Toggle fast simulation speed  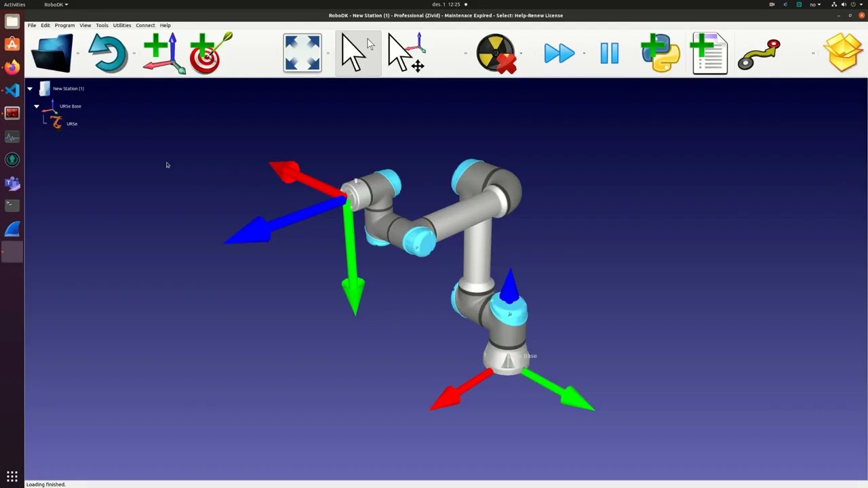[559, 54]
